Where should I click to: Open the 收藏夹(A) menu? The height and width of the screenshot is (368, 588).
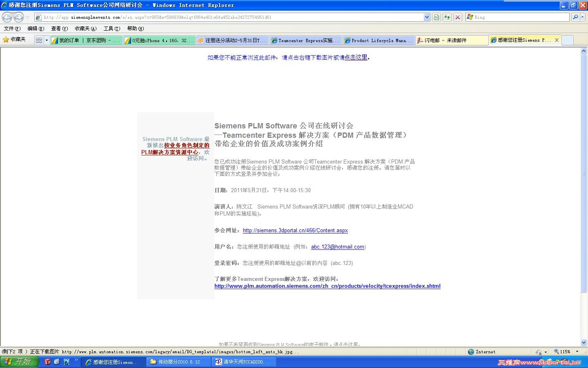[x=85, y=29]
